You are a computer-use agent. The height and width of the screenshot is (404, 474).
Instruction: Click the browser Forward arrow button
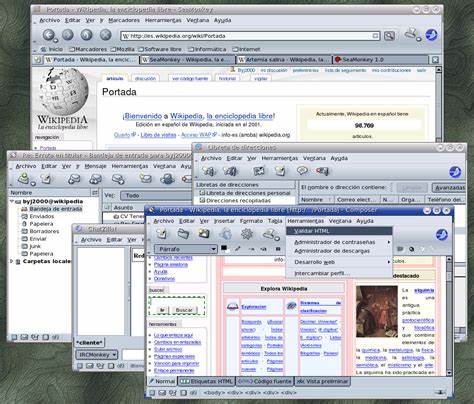tap(68, 34)
